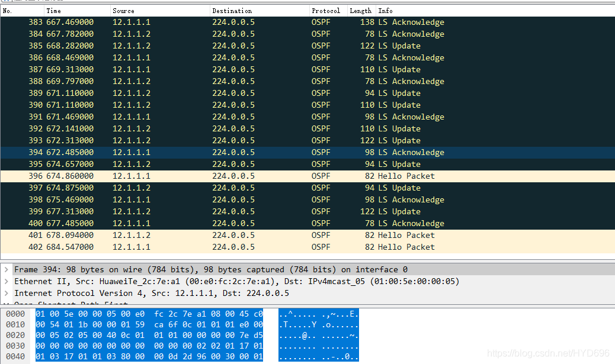Sort packets by the No. column header
The image size is (615, 364).
[22, 11]
